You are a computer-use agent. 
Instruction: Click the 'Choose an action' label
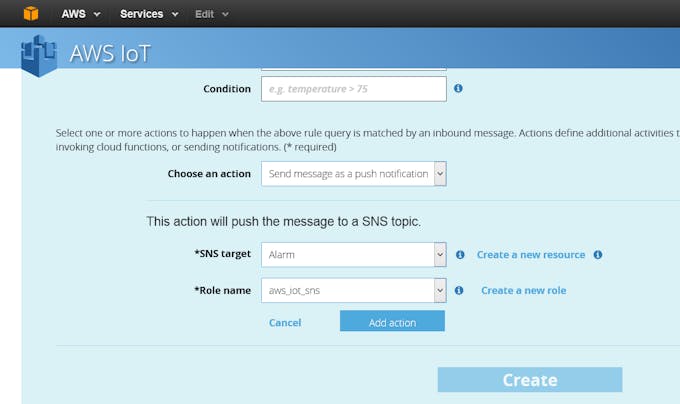pos(209,174)
